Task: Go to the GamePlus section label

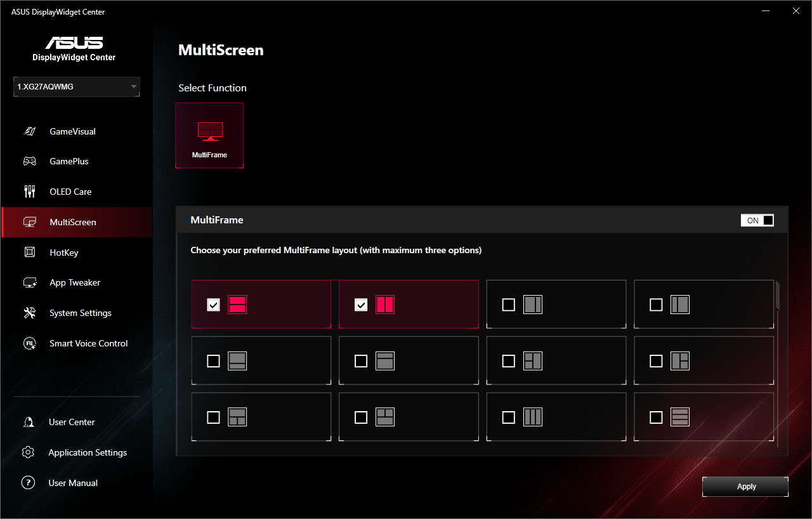Action: pos(69,161)
